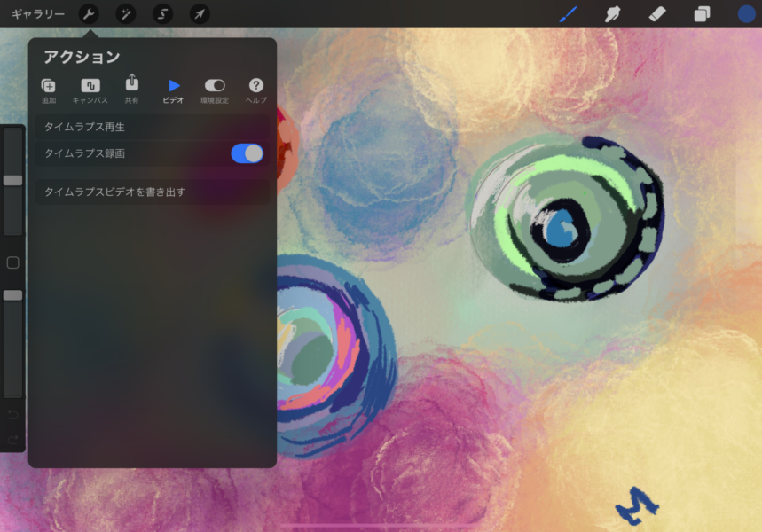Switch to the キャンバス tab

[x=90, y=90]
